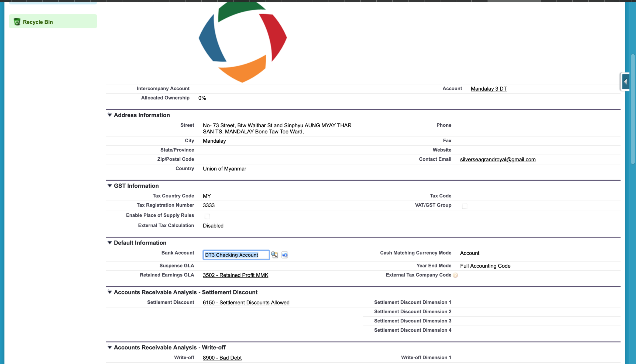Collapse Accounts Receivable Analysis - Write-off section
Viewport: 636px width, 364px height.
coord(109,347)
